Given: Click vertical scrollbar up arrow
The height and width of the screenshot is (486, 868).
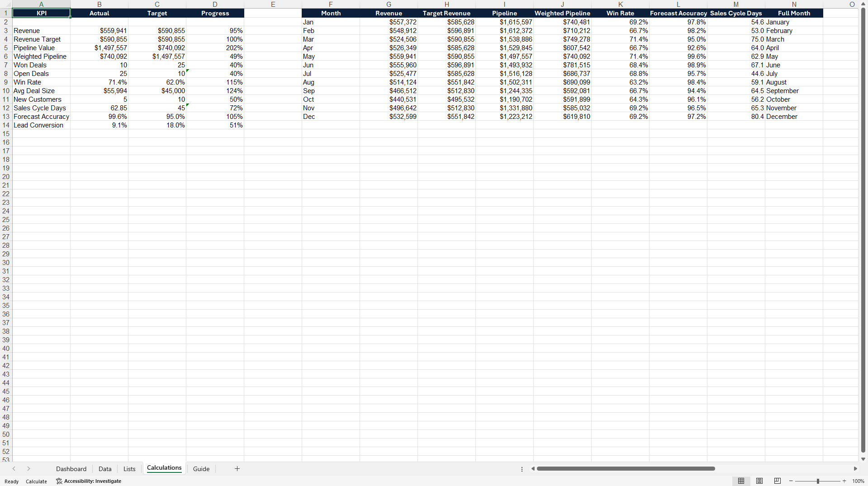Looking at the screenshot, I should pyautogui.click(x=863, y=4).
